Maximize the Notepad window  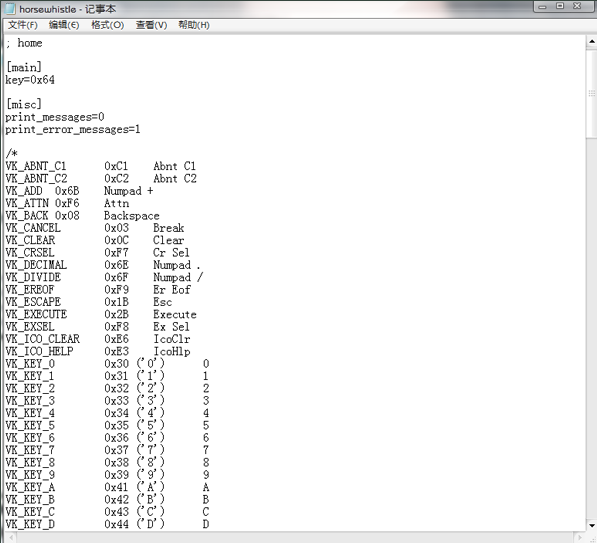[560, 6]
